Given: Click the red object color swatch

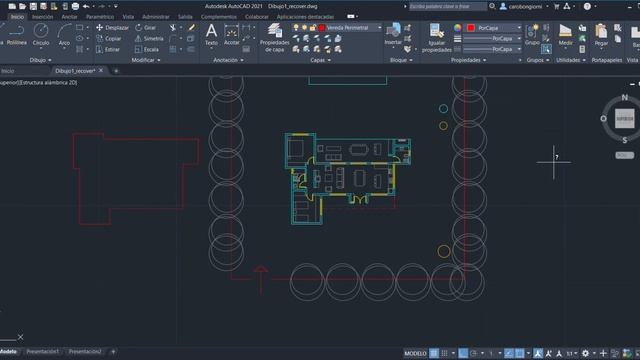Looking at the screenshot, I should [471, 28].
